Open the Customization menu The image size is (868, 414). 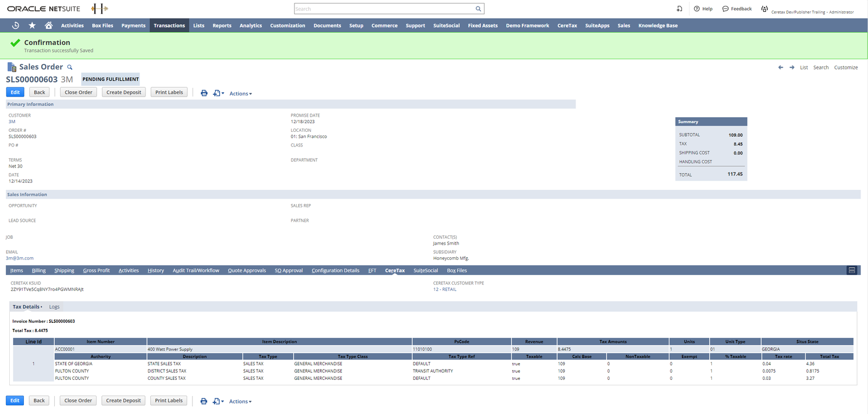[288, 26]
